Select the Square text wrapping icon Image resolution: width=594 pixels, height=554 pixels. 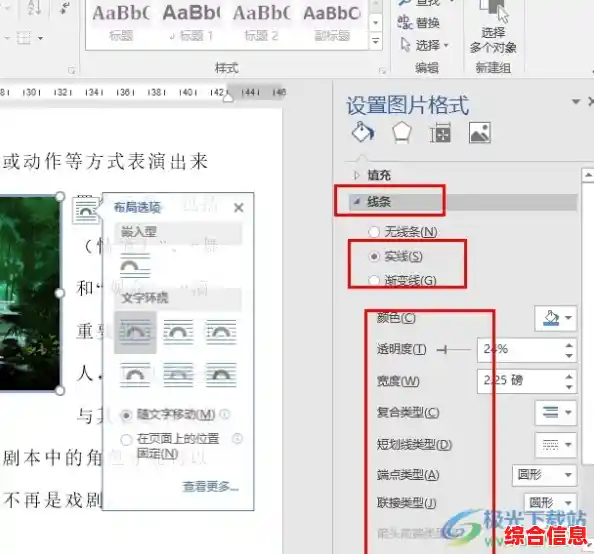135,332
